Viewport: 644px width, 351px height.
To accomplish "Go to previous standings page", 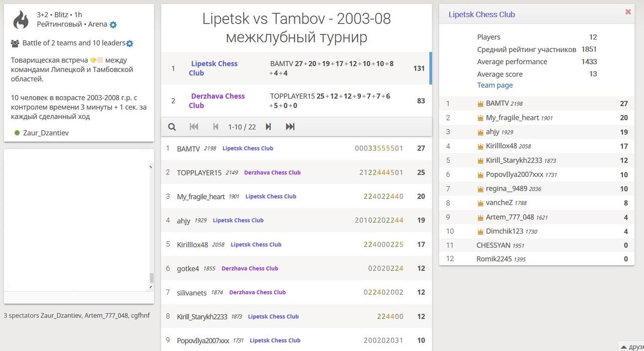I will pyautogui.click(x=216, y=127).
